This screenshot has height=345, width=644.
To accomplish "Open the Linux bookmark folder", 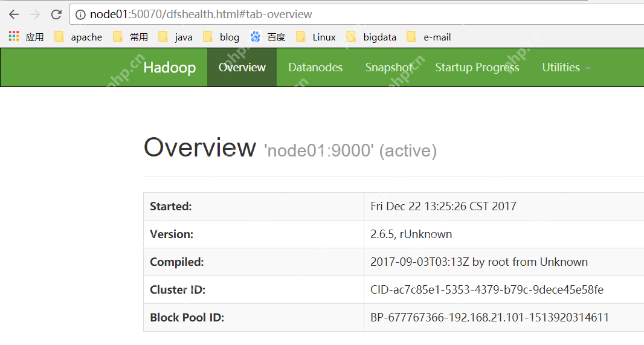I will [316, 37].
